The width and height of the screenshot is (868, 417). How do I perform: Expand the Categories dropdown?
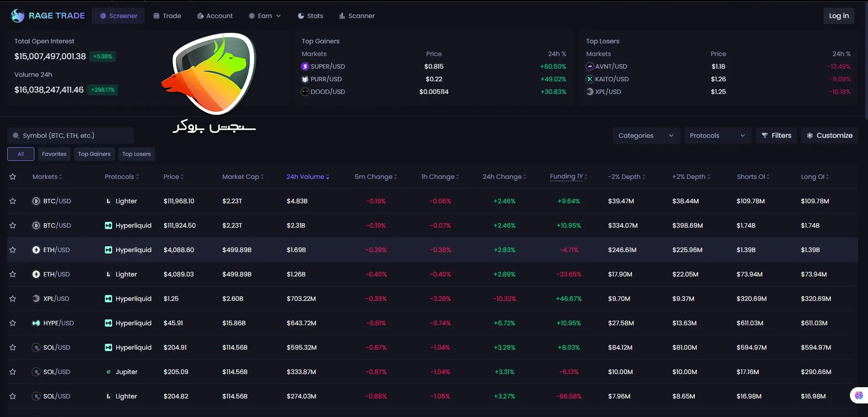click(x=646, y=136)
